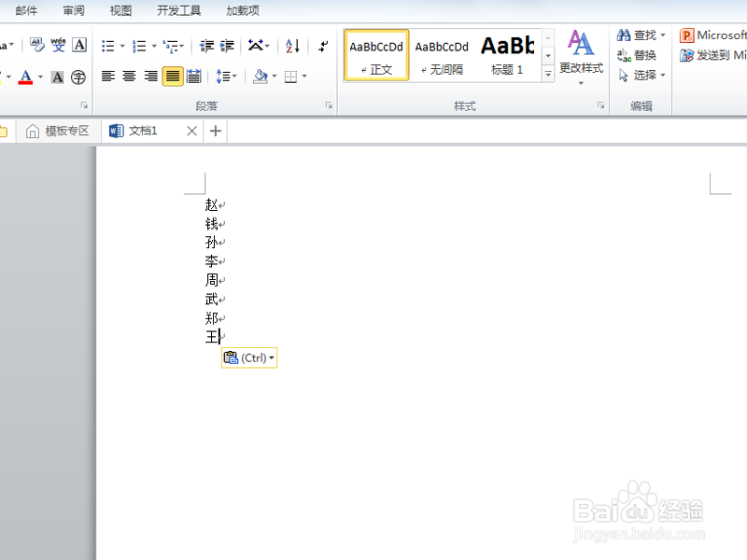Open 加载项 ribbon tab
The image size is (747, 560).
coord(243,10)
